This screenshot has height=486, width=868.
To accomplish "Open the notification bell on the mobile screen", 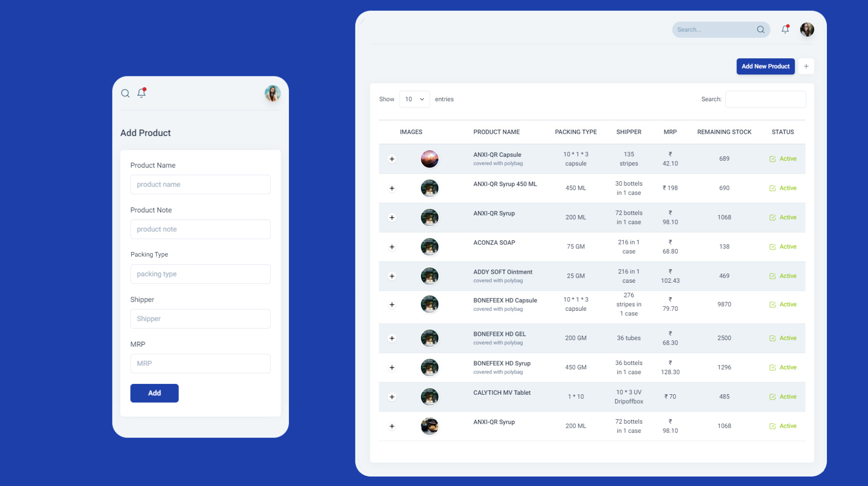I will tap(142, 93).
